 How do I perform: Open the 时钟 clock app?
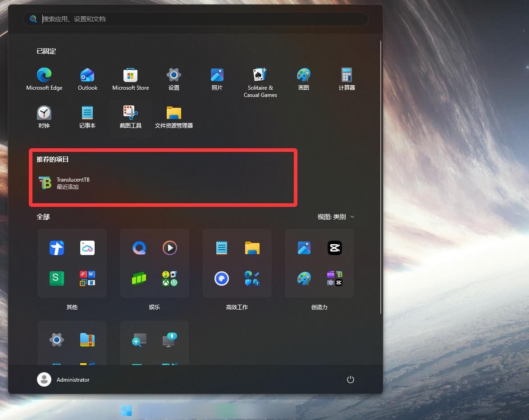point(44,117)
